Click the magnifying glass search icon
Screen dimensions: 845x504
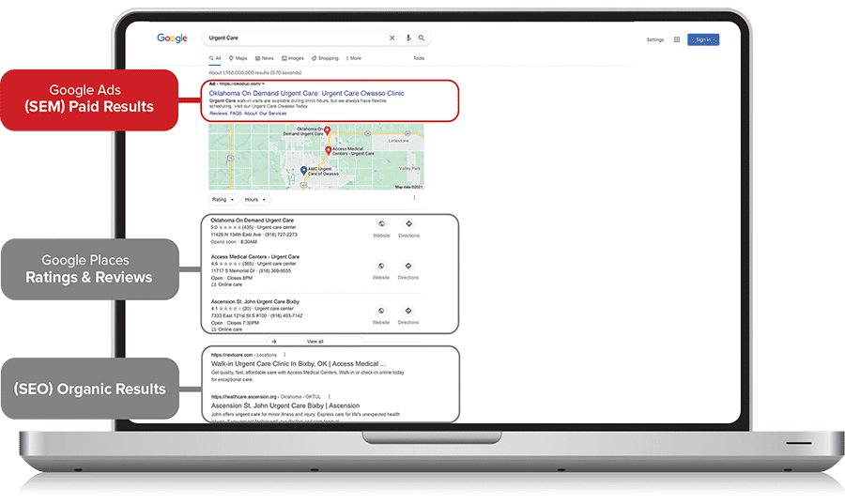tap(422, 38)
